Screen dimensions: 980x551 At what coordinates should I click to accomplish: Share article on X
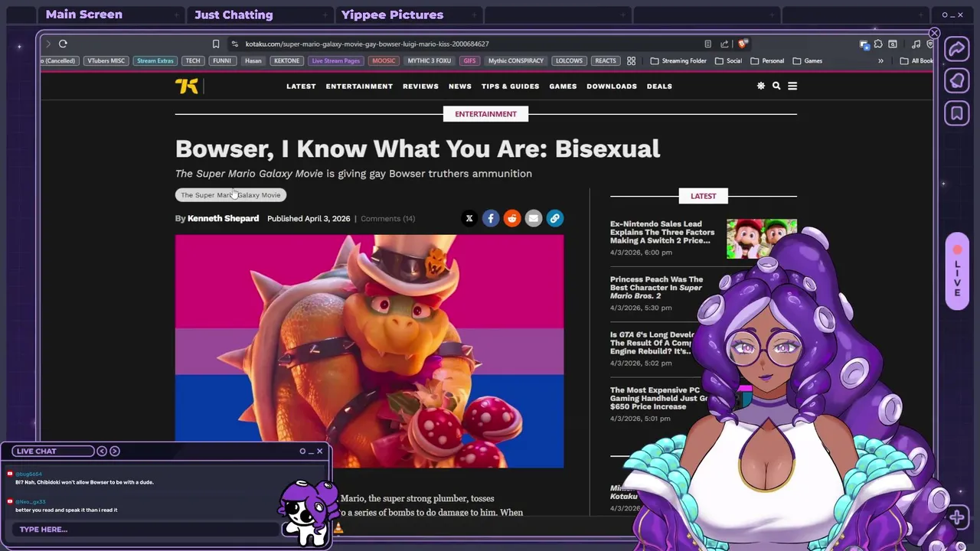(469, 219)
